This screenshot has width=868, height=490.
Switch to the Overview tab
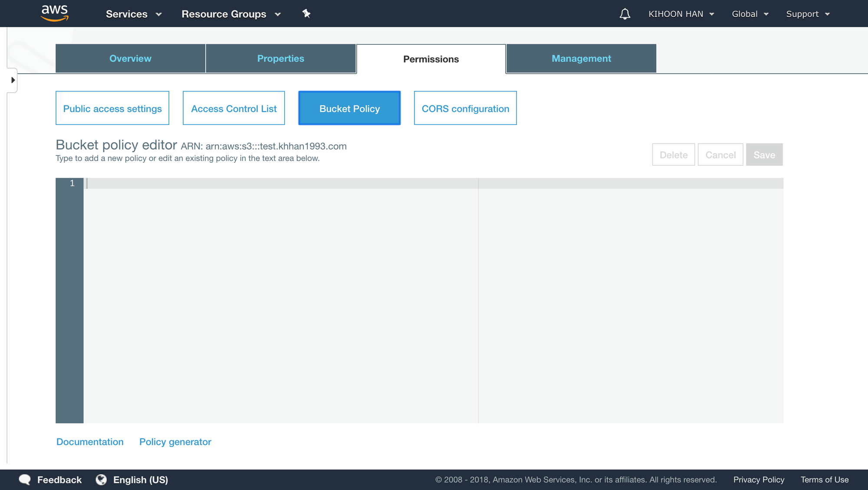[x=130, y=59]
